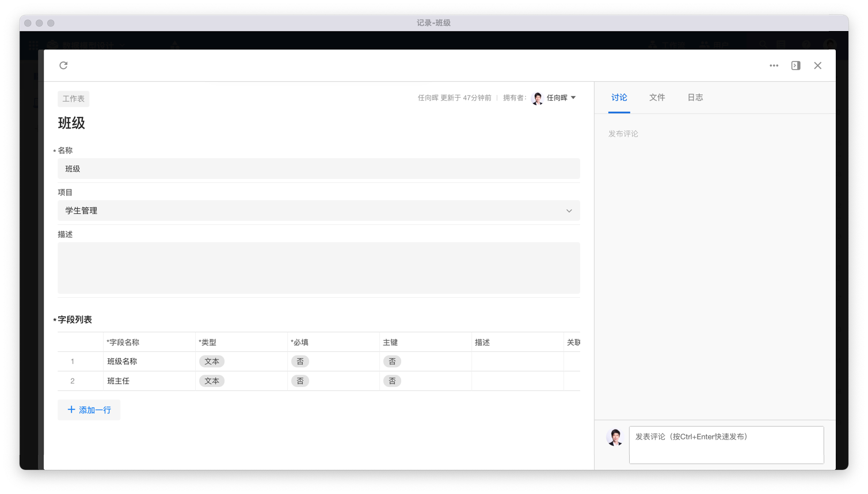This screenshot has height=494, width=868.
Task: Close the record dialog with X
Action: pyautogui.click(x=817, y=66)
